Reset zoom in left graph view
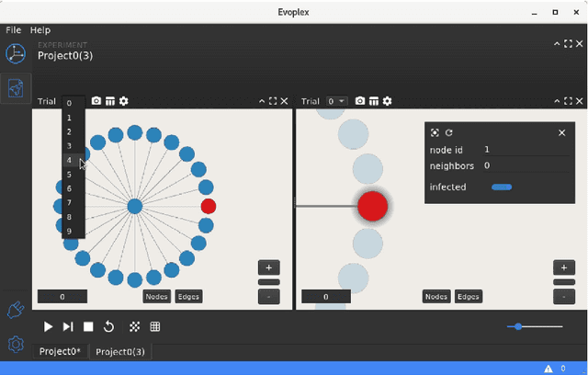The image size is (588, 375). click(269, 282)
